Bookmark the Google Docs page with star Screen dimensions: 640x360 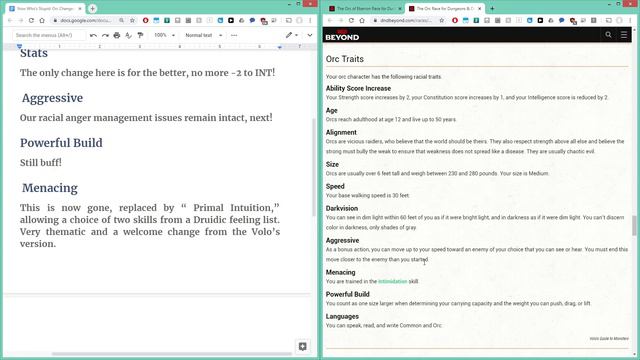132,20
